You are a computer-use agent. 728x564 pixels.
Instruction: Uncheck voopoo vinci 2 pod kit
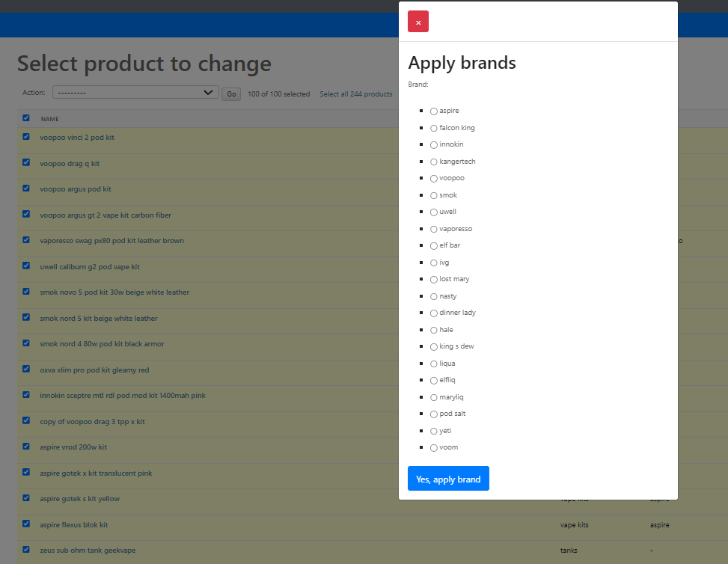click(x=26, y=136)
